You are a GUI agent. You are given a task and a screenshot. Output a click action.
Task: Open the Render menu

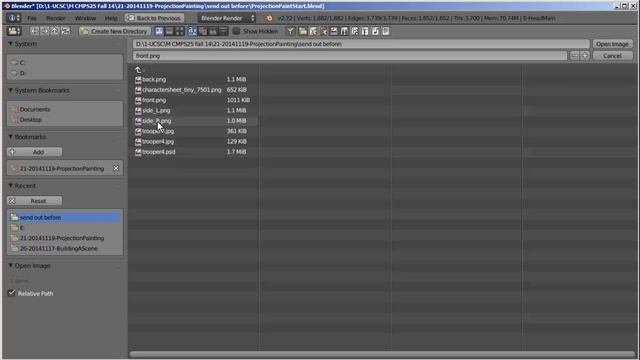pos(56,18)
